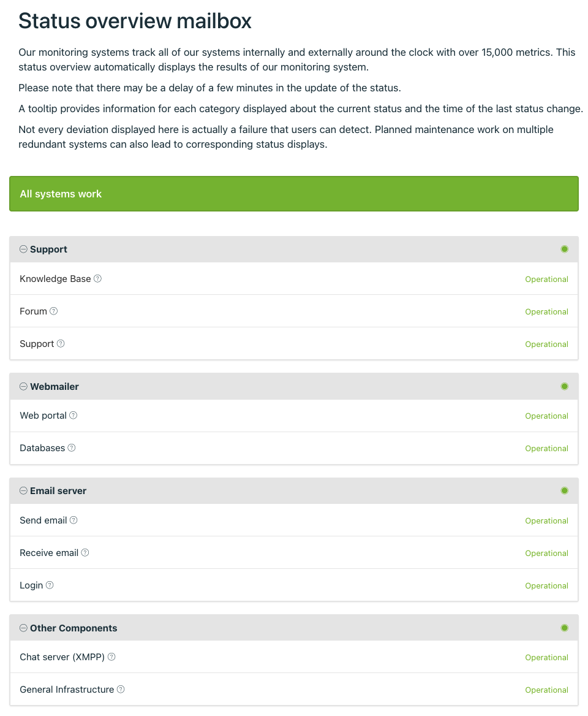Collapse the Webmailer section
Screen dimensions: 588x716
(23, 387)
